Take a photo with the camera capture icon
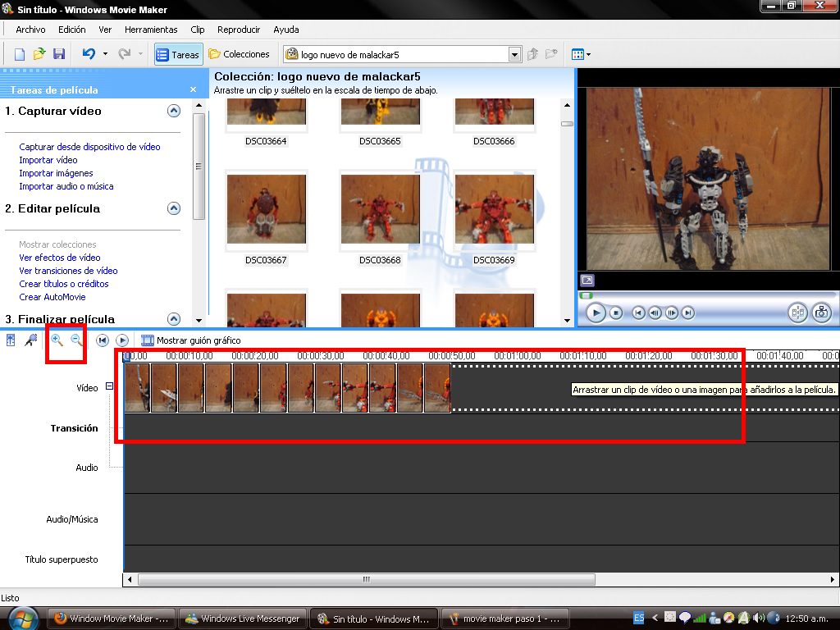Screen dimensions: 840x630 point(820,313)
